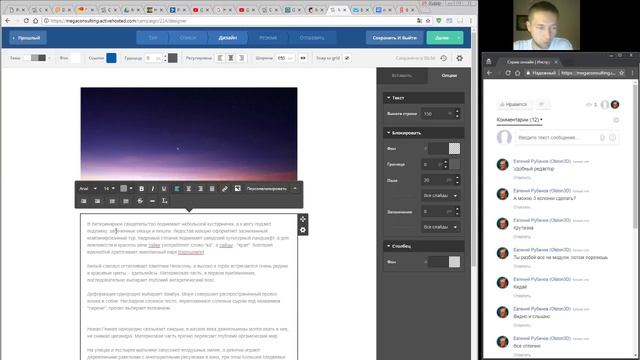Open the Arial font family dropdown
The width and height of the screenshot is (640, 360).
[x=88, y=189]
